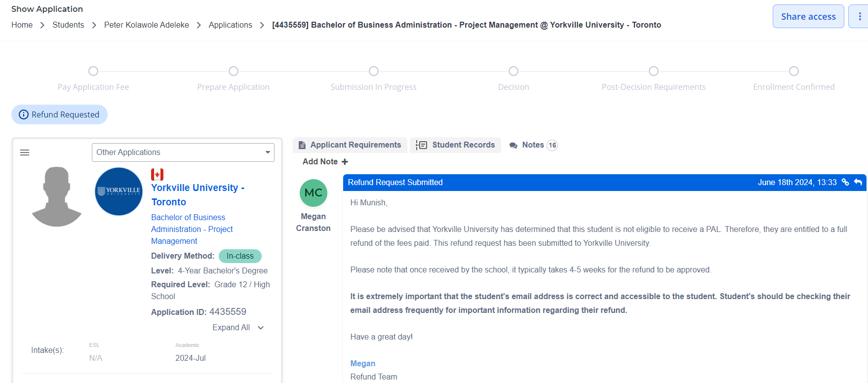Click the Pay Application Fee step circle
Viewport: 868px width, 383px height.
pos(93,71)
